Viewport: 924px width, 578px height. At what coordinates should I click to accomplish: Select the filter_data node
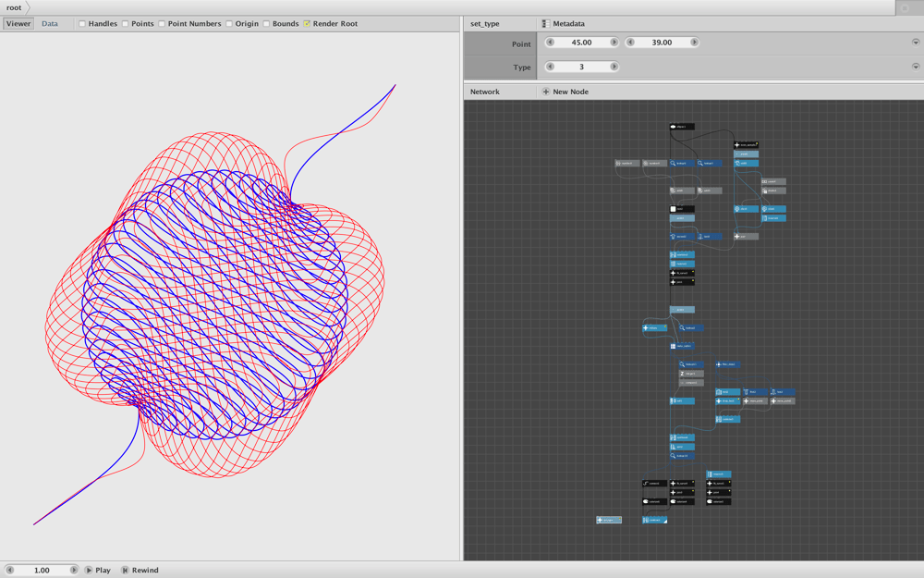tap(728, 364)
